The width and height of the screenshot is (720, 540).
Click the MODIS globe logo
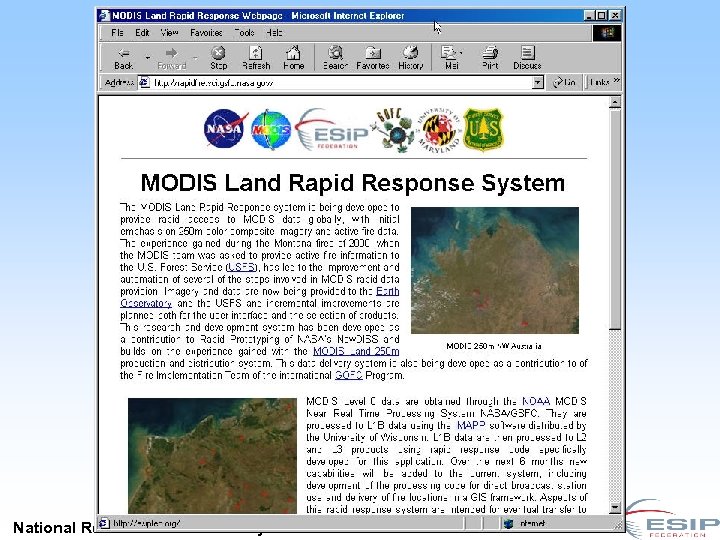(271, 130)
